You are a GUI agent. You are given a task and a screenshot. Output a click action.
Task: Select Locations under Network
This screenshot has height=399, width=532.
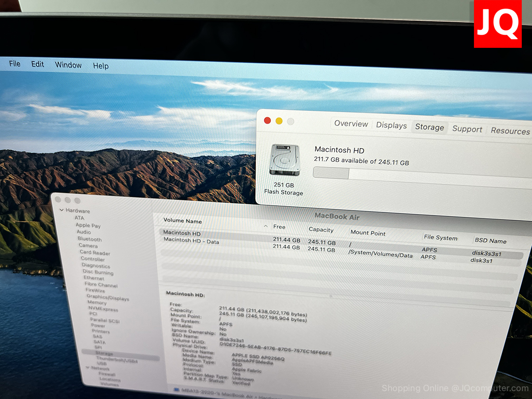(x=110, y=379)
